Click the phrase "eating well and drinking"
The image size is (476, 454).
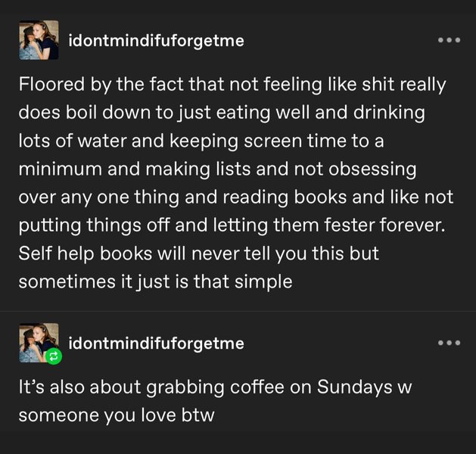coord(321,113)
